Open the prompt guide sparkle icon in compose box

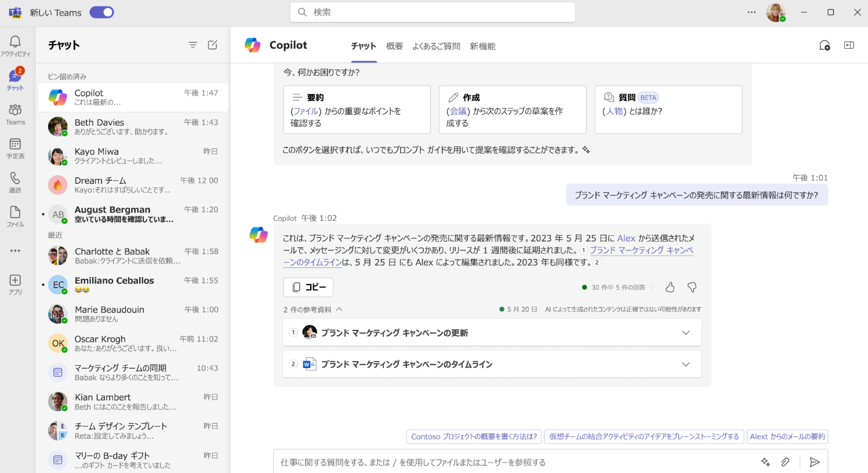pos(765,462)
